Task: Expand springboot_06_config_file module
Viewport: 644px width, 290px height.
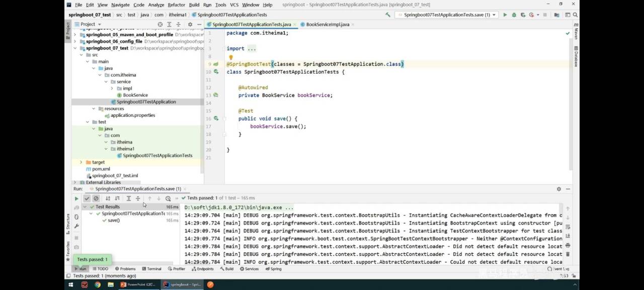Action: coord(75,41)
